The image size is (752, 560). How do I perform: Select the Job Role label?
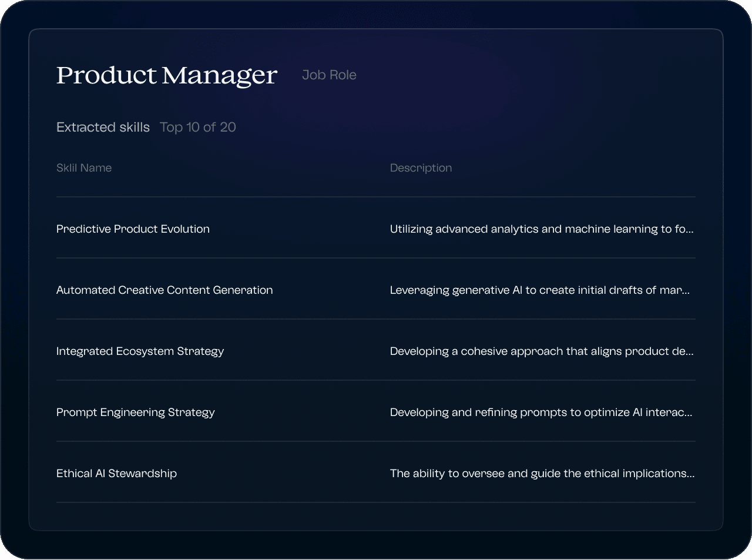tap(329, 75)
